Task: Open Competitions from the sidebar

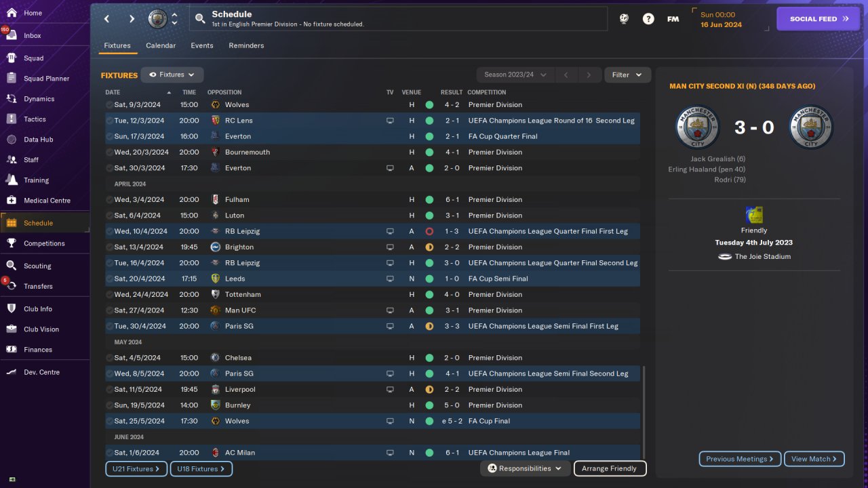Action: pos(44,243)
